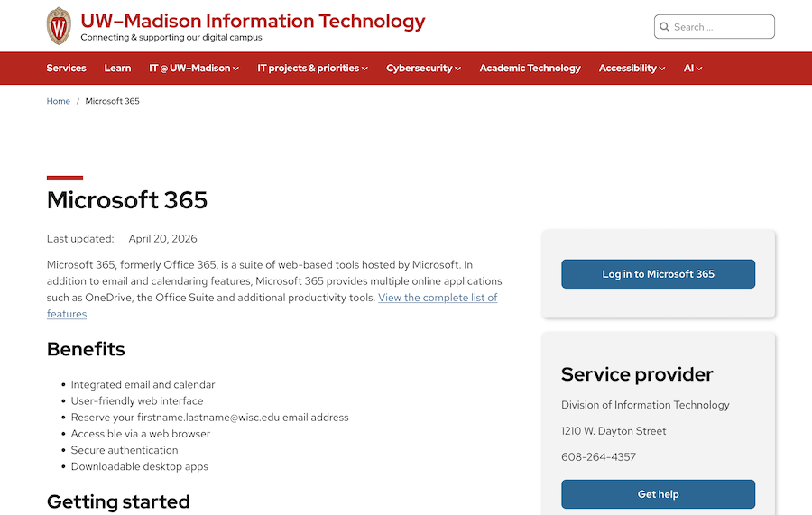Open Academic Technology menu item
The height and width of the screenshot is (515, 812).
tap(530, 69)
